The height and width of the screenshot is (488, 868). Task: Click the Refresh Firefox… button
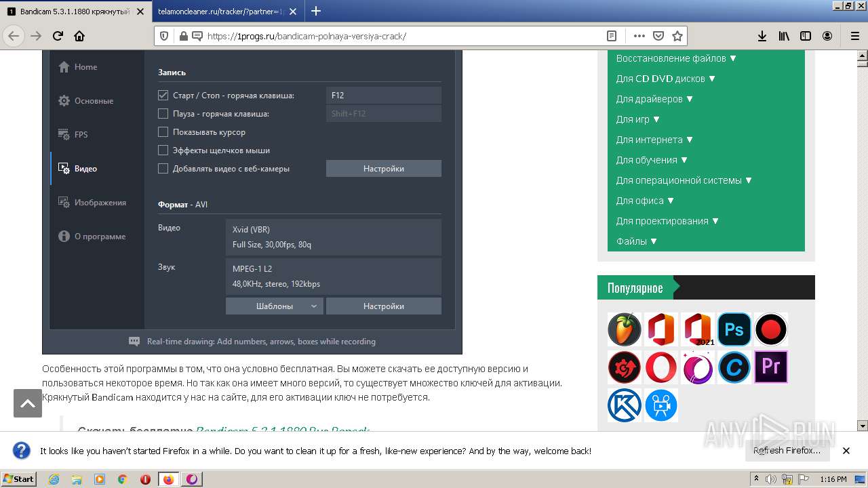(x=787, y=451)
